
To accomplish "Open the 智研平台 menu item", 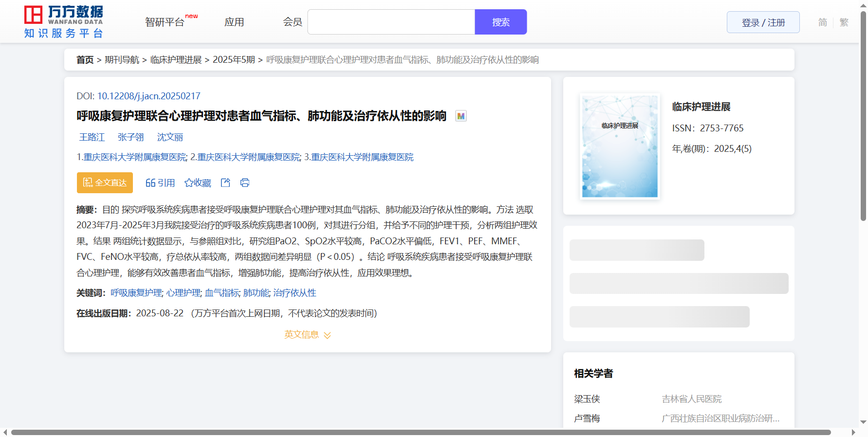I will [x=165, y=22].
